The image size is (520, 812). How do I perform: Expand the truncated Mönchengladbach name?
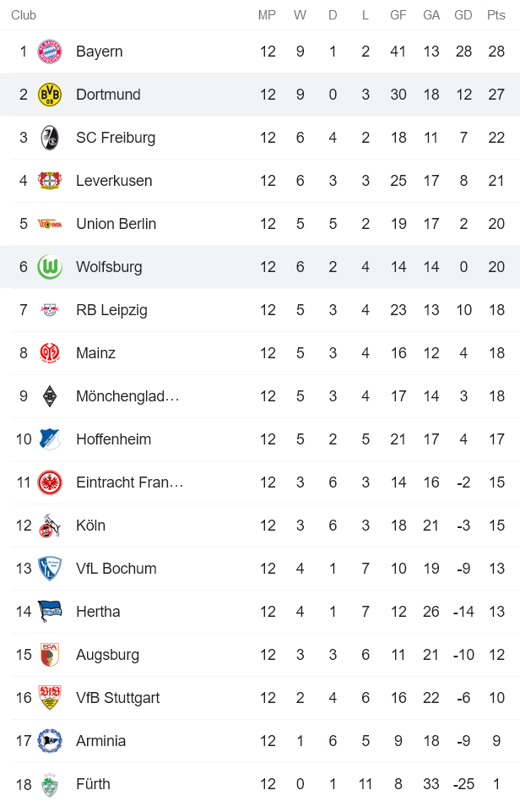(x=130, y=395)
